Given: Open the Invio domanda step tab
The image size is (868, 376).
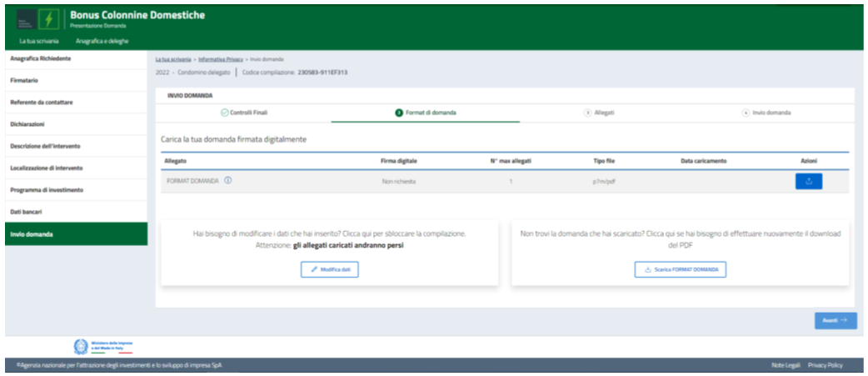Looking at the screenshot, I should coord(766,112).
